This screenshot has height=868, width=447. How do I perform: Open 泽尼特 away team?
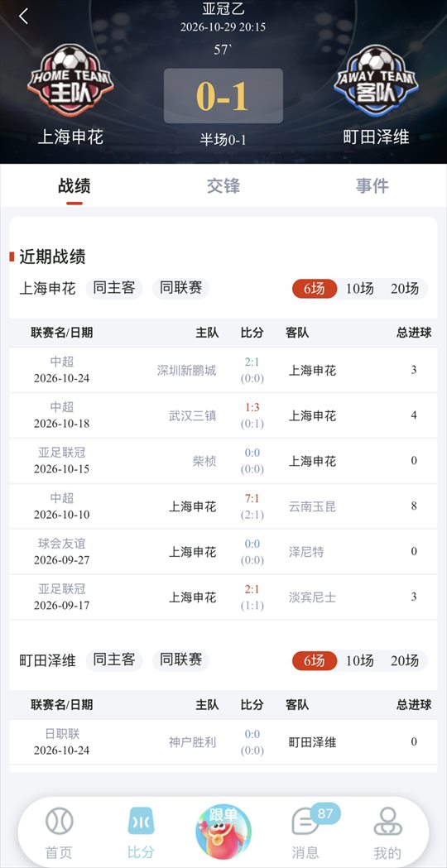[306, 552]
